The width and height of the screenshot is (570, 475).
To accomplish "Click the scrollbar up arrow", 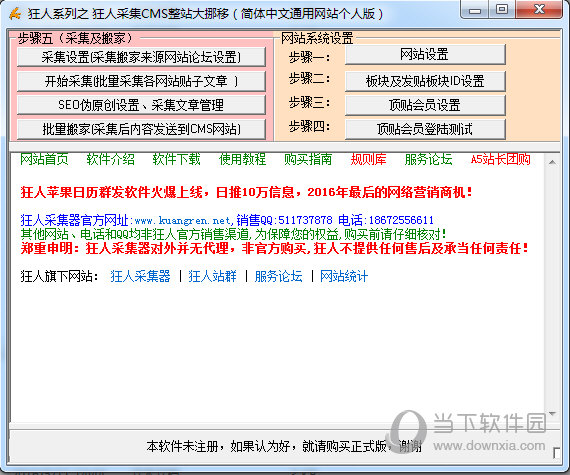I will tap(552, 162).
